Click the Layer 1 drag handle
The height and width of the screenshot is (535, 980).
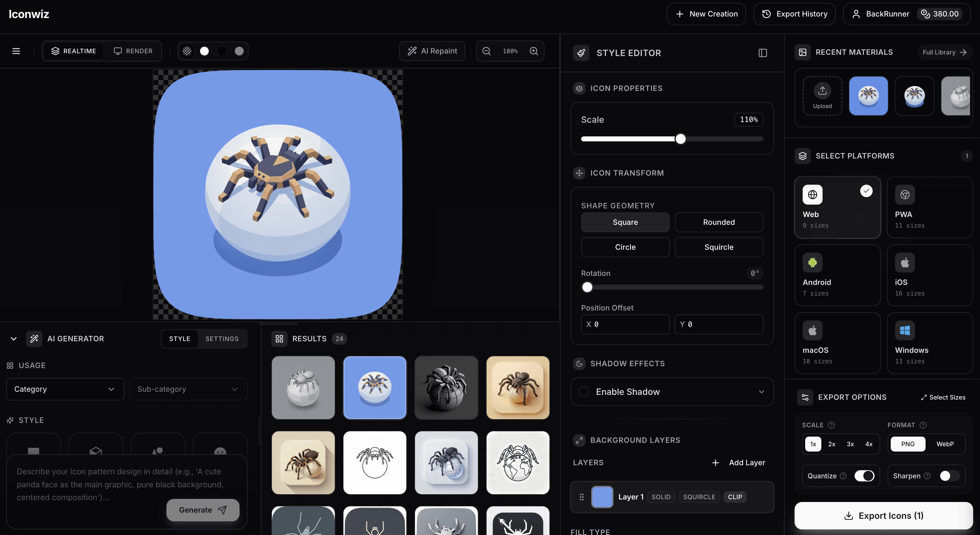click(581, 497)
